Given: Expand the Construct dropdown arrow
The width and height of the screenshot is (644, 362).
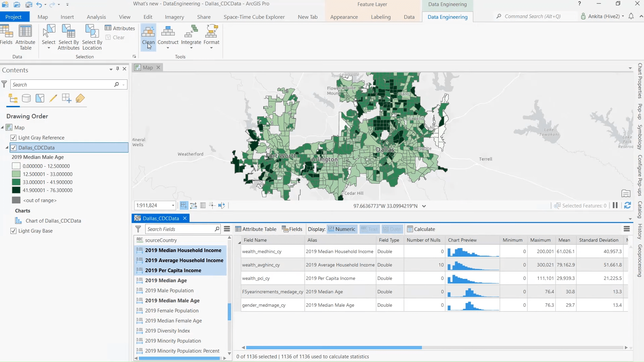Looking at the screenshot, I should tap(168, 48).
